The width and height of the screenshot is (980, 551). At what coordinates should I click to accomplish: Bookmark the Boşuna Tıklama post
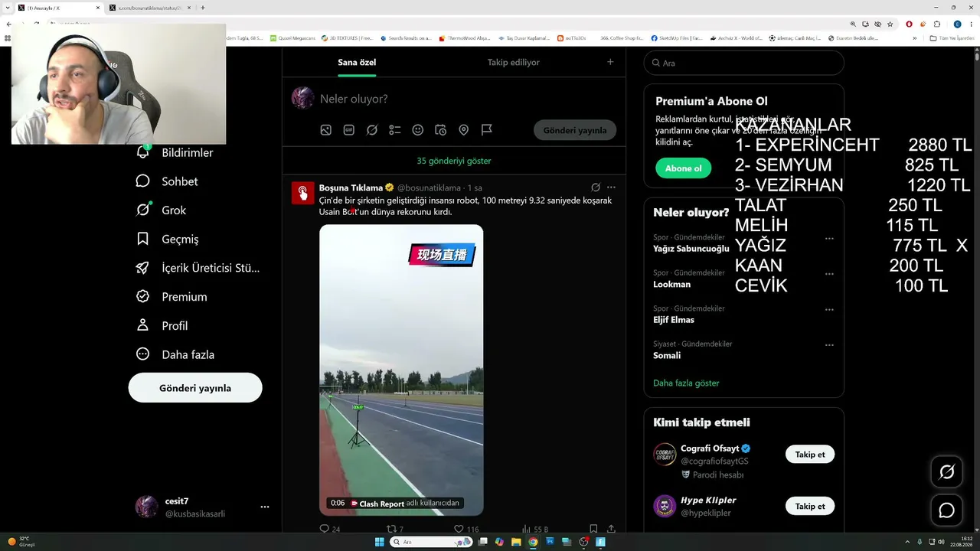click(x=593, y=529)
